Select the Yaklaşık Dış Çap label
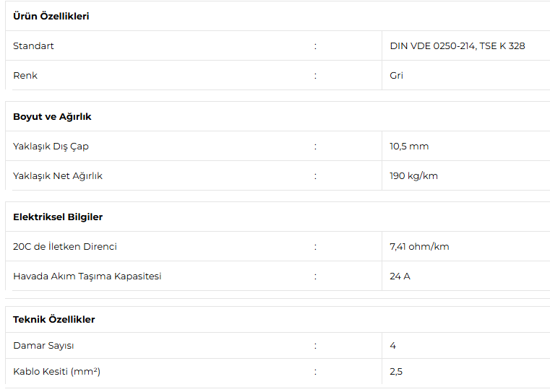 click(51, 147)
